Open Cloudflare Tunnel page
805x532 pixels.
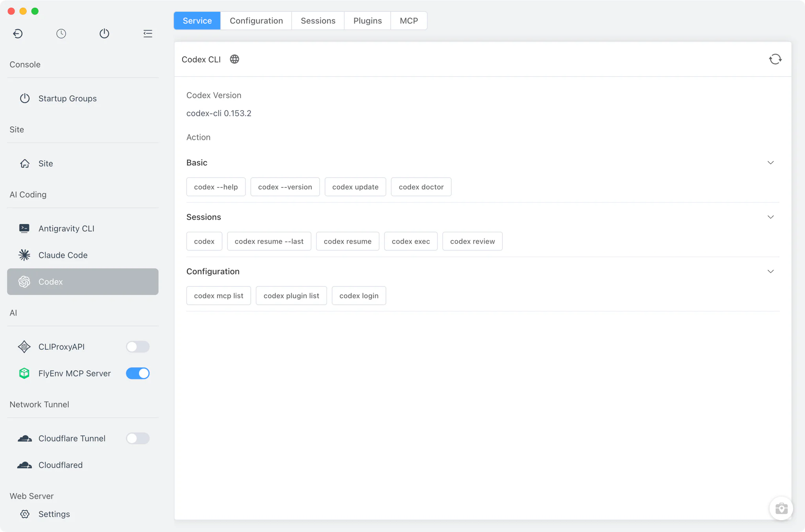pyautogui.click(x=72, y=438)
